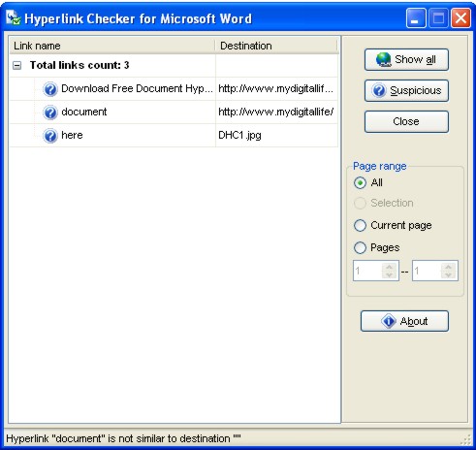Select the All page range option
This screenshot has width=476, height=450.
pos(360,183)
